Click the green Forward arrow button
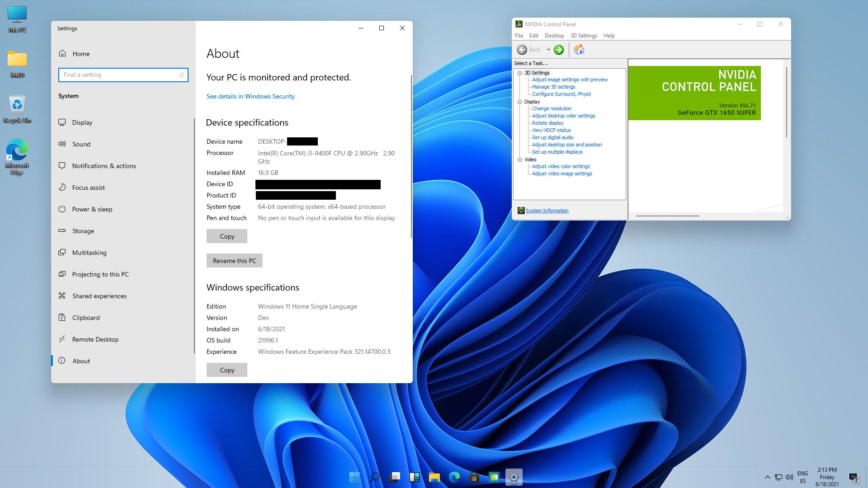Image resolution: width=868 pixels, height=488 pixels. tap(559, 50)
